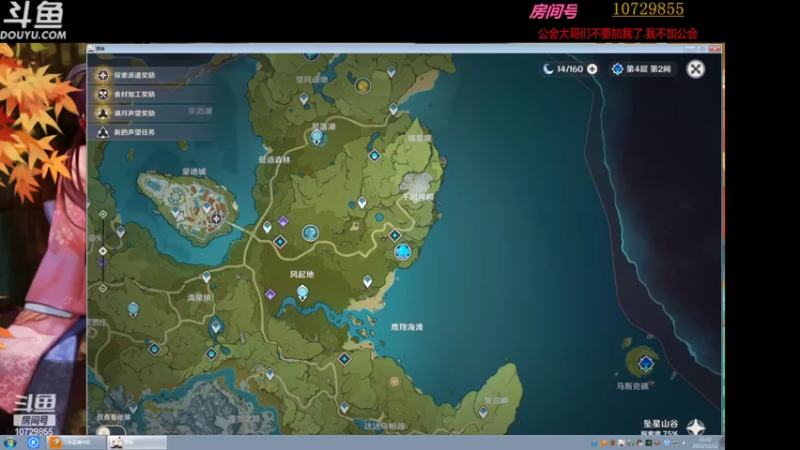Click the system tray clock
The height and width of the screenshot is (450, 800).
tap(705, 442)
